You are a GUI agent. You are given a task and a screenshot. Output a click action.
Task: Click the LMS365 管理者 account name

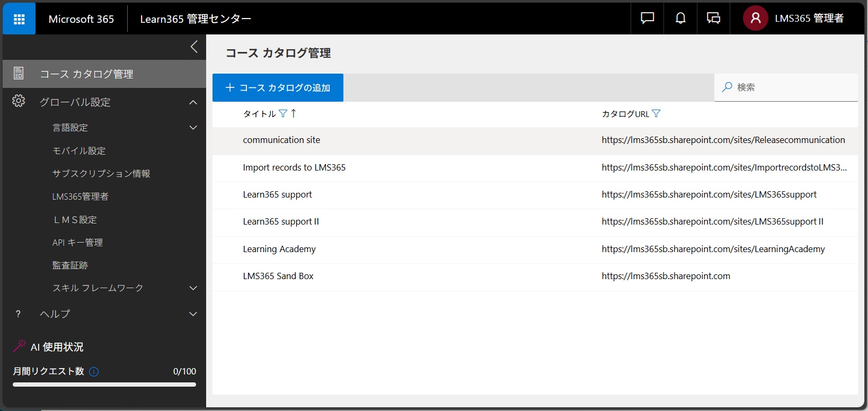809,19
